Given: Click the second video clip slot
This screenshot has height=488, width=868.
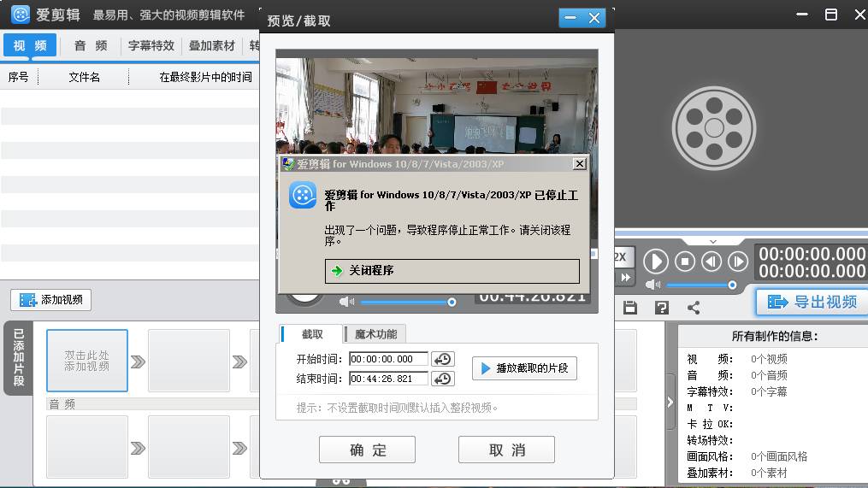Looking at the screenshot, I should tap(189, 361).
